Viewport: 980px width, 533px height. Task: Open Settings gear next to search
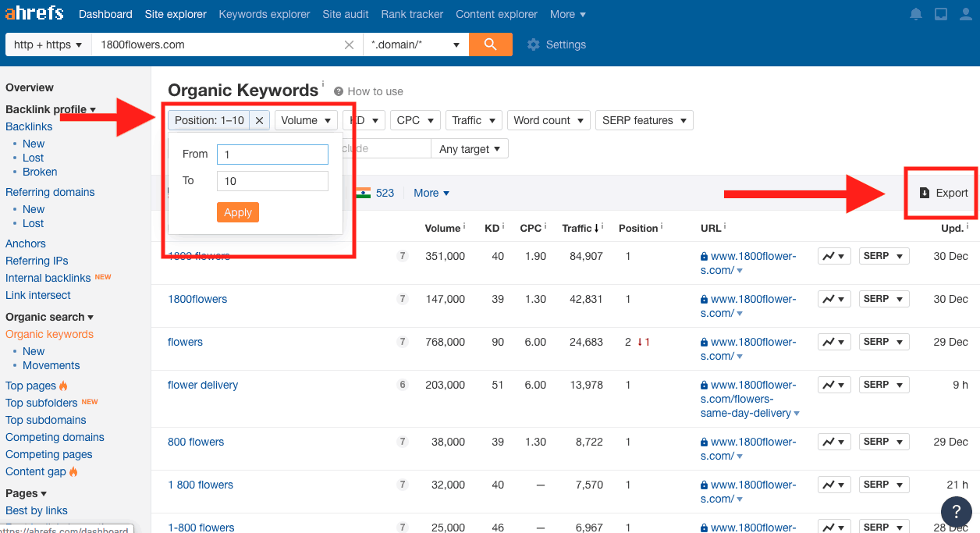click(556, 44)
